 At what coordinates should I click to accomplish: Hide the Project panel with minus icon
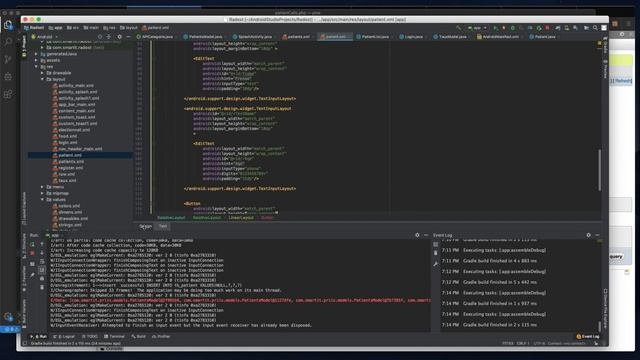click(x=128, y=37)
